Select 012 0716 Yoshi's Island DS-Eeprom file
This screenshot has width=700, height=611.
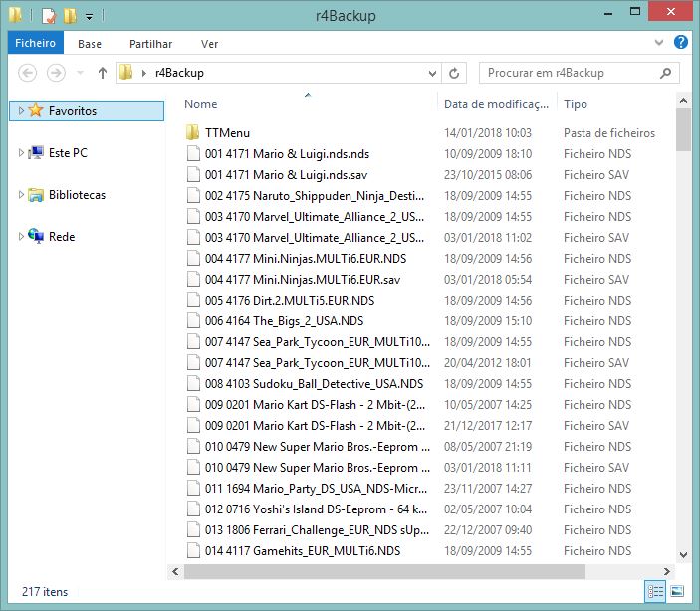pos(316,509)
